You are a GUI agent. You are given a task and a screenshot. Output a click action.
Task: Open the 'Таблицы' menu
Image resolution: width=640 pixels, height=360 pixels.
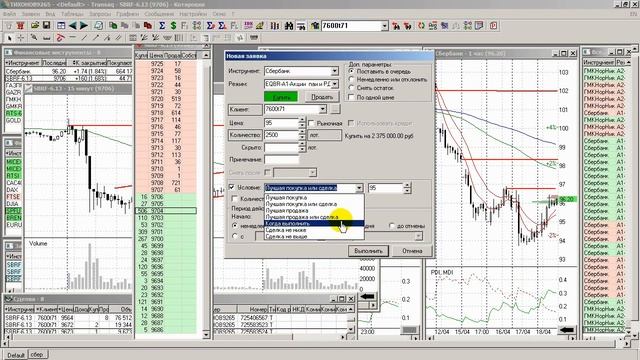[x=72, y=13]
